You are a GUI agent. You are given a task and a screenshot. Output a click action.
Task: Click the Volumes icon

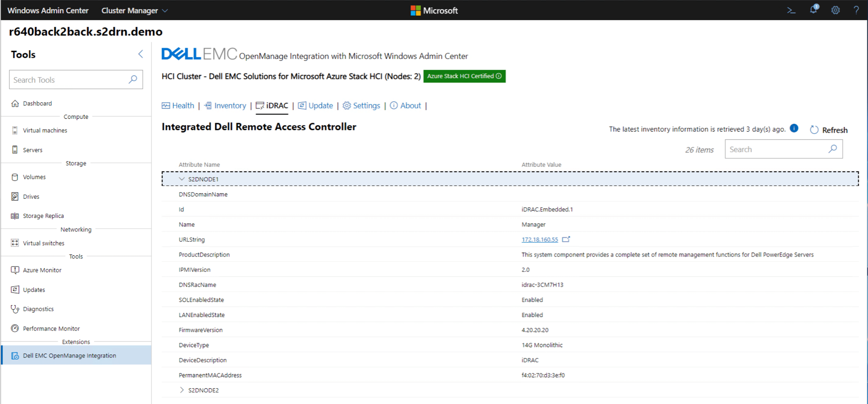tap(15, 177)
